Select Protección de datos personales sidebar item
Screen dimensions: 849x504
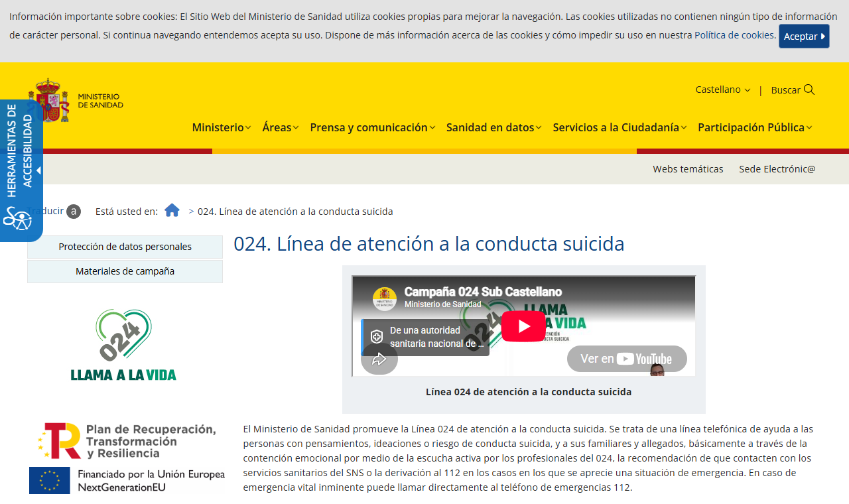[125, 247]
